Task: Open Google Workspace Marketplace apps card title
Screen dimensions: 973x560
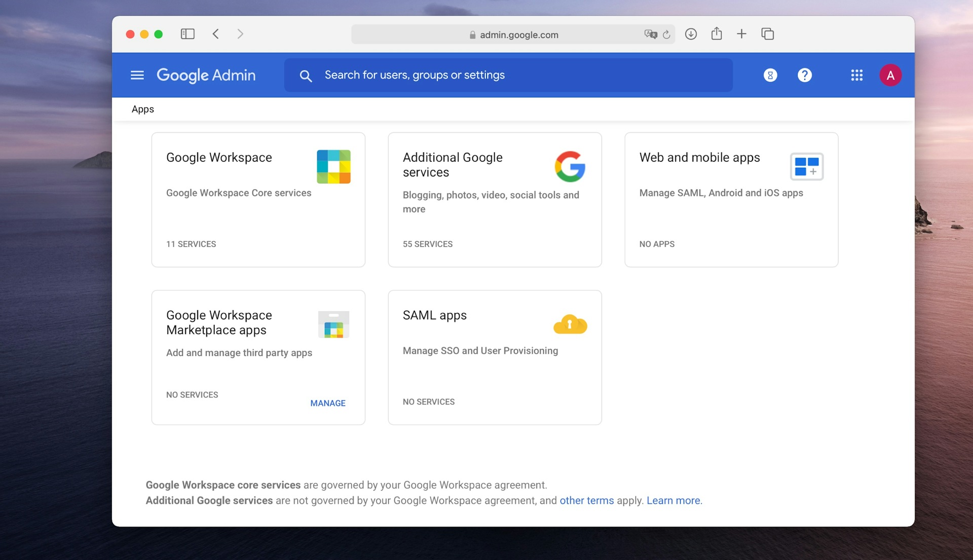Action: coord(219,322)
